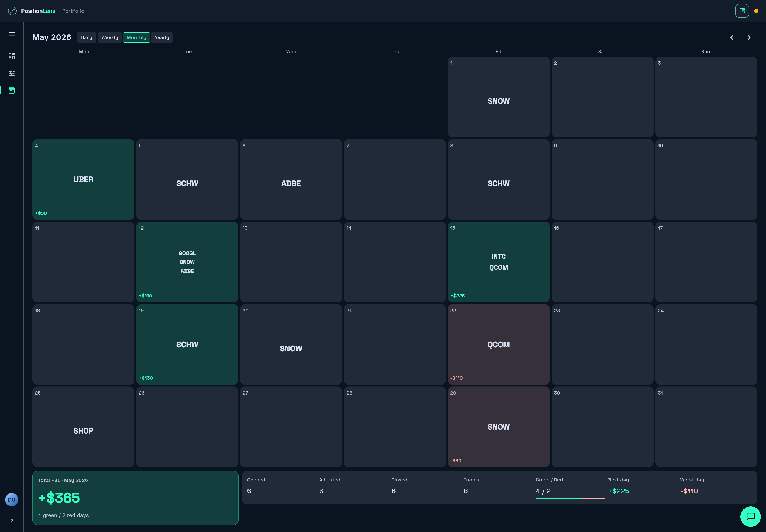Click the Best day +$225 value

618,491
